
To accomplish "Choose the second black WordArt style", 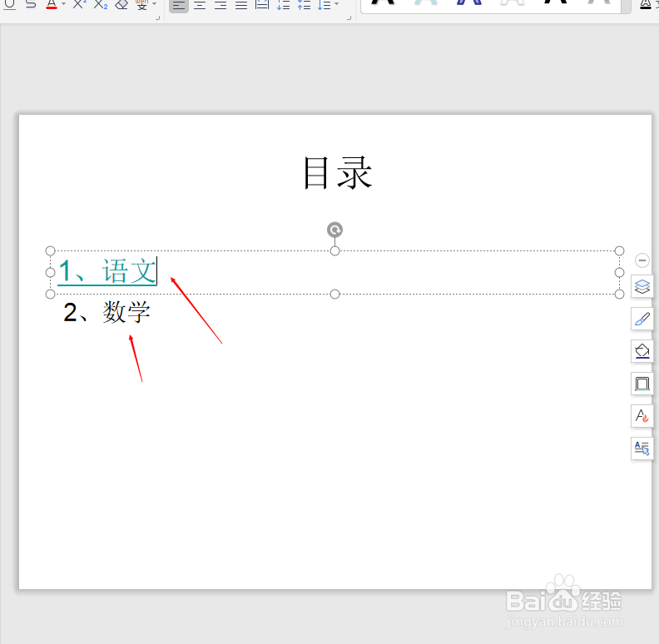I will pyautogui.click(x=556, y=2).
